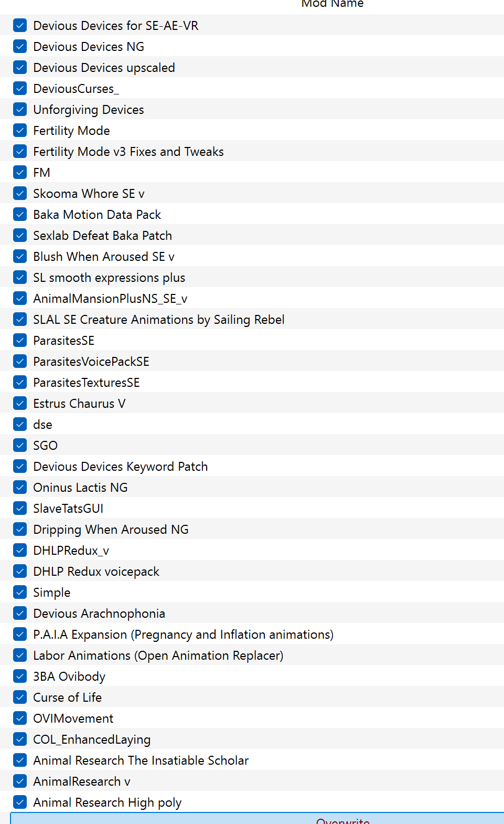Toggle Animal Research High poly checkbox
Viewport: 504px width, 824px height.
[20, 802]
